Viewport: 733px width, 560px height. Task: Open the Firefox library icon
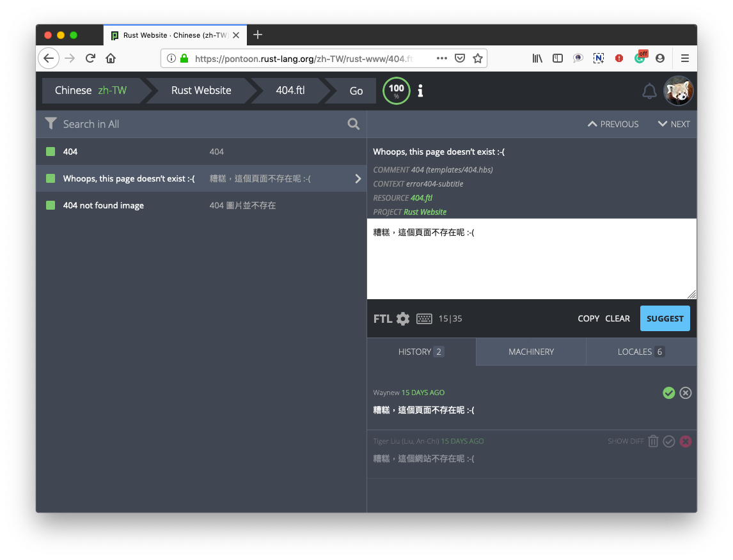(537, 58)
